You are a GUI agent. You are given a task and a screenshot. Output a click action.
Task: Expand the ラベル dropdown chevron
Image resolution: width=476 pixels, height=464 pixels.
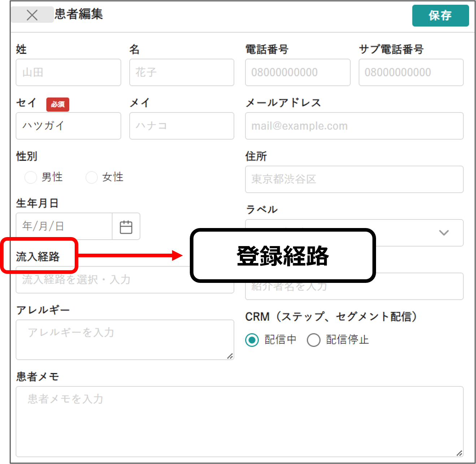[444, 233]
